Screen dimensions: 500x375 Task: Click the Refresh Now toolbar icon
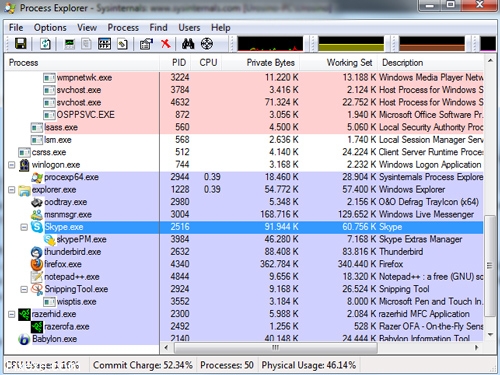45,44
